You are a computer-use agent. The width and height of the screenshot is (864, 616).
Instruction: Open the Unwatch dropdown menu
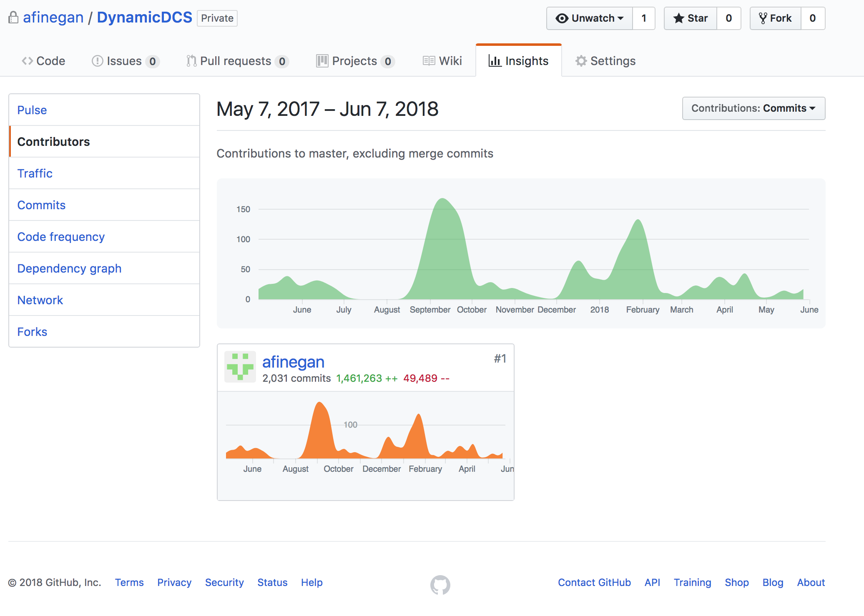(x=590, y=18)
